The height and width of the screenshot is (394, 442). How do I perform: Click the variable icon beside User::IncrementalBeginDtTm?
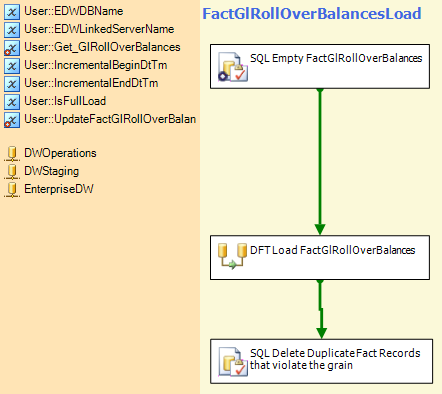pyautogui.click(x=12, y=66)
